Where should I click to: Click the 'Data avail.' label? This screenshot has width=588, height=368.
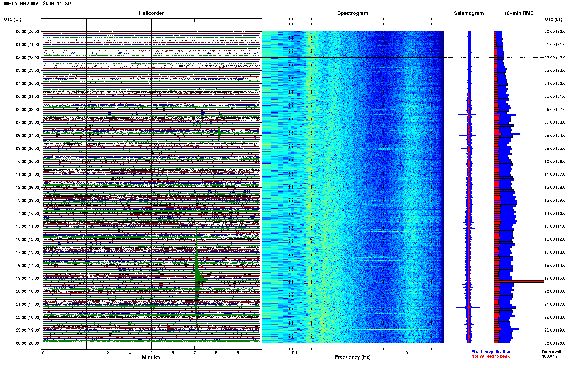552,352
